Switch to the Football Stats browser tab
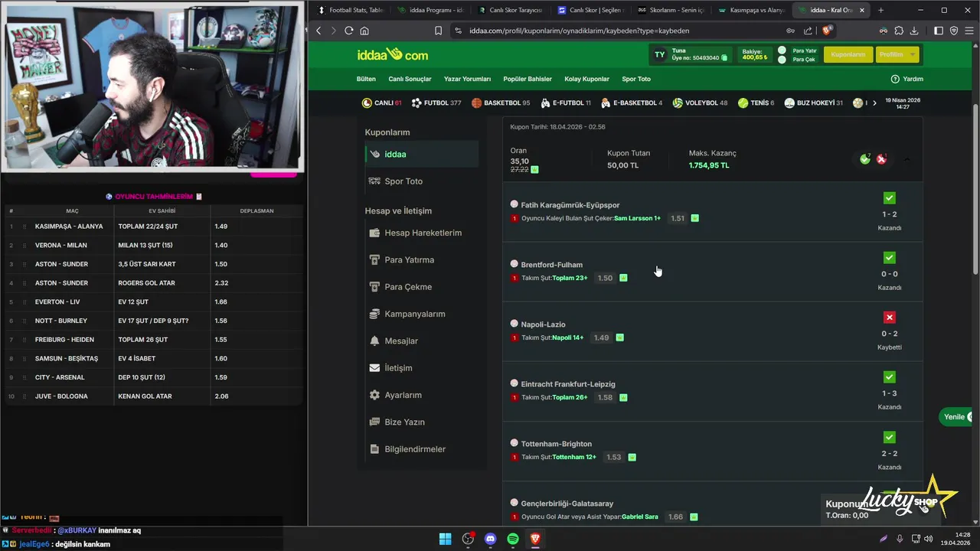980x551 pixels. [x=351, y=10]
